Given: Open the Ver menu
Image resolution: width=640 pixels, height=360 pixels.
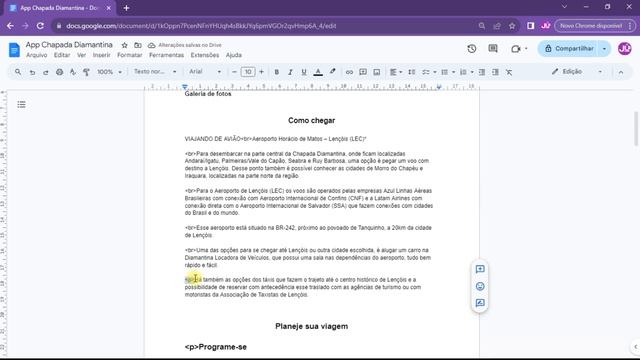Looking at the screenshot, I should 82,55.
